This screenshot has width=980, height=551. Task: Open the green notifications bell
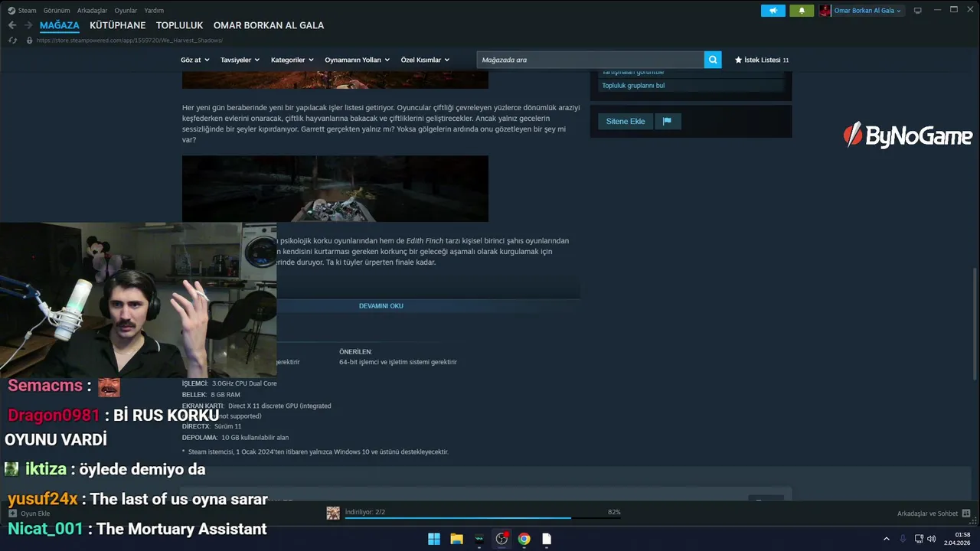pos(802,11)
